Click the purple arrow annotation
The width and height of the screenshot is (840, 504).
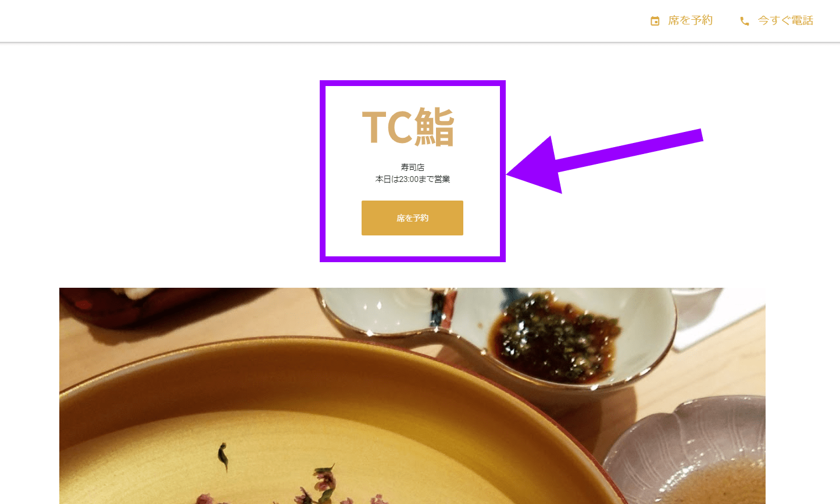[x=605, y=161]
